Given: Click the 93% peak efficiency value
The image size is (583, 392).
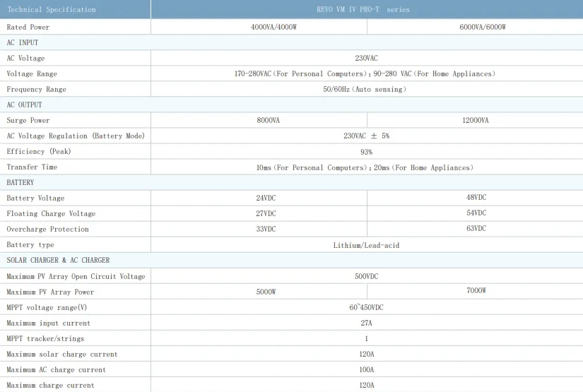Looking at the screenshot, I should coord(366,152).
